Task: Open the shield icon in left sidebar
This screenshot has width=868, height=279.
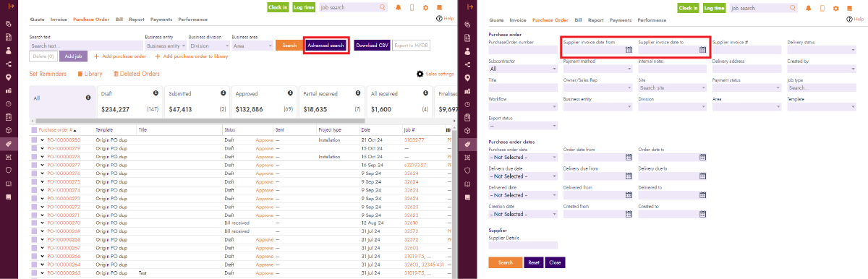Action: pos(9,170)
